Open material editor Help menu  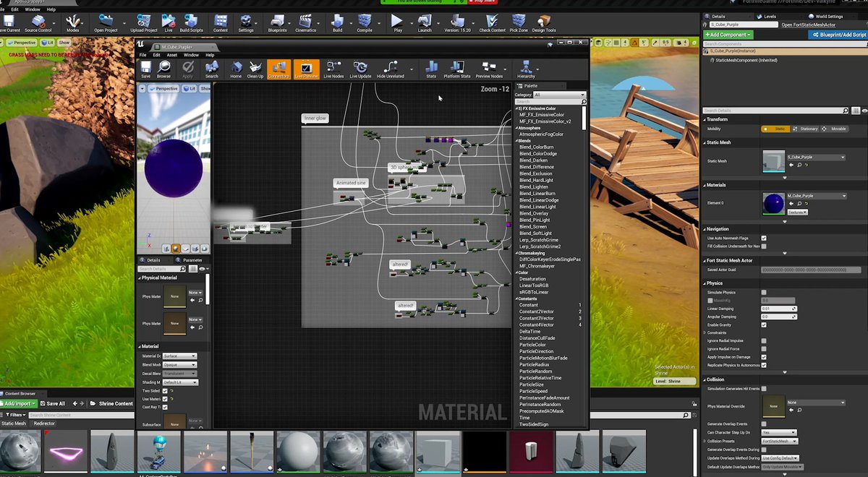[x=210, y=55]
